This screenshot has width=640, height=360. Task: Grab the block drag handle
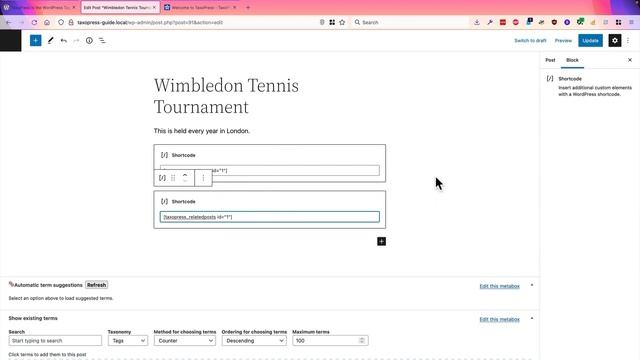tap(173, 178)
